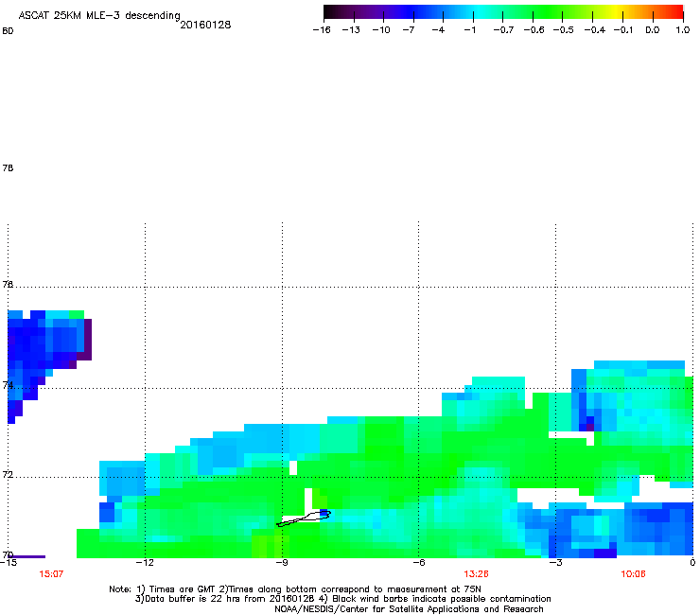Click the 1.0 color scale label
The image size is (700, 615).
click(x=683, y=30)
